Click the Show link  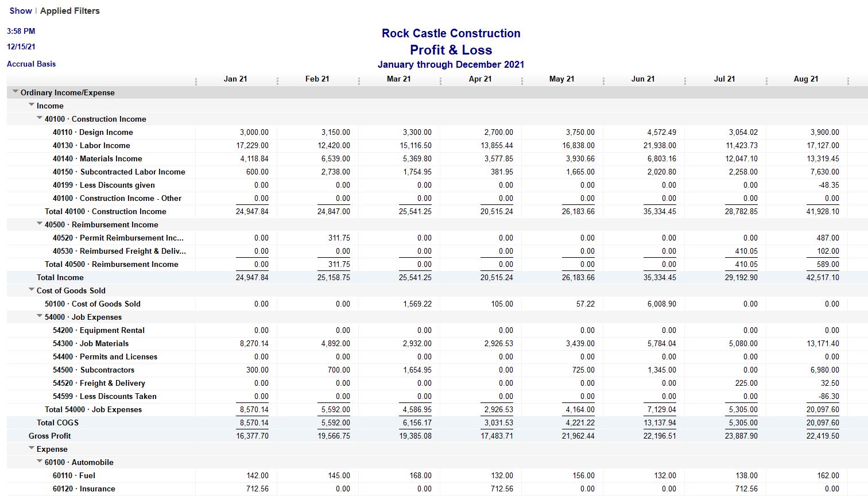[x=21, y=10]
